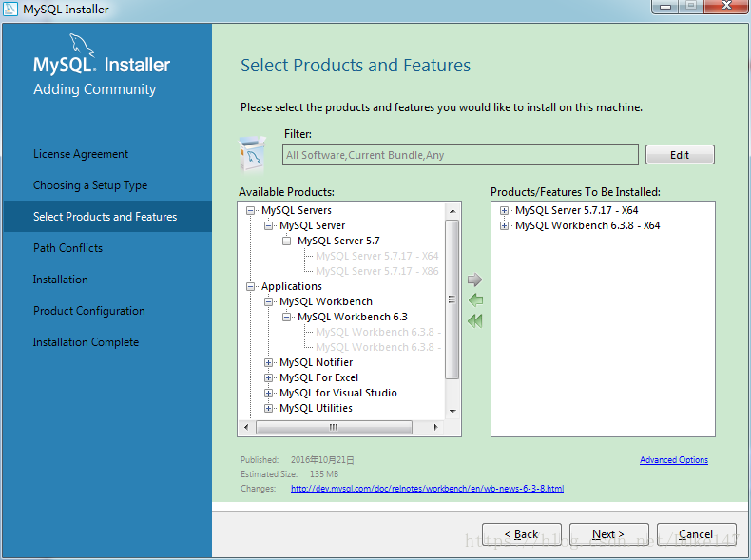Select MySQL Server 5.7.17 - X64 to-be-installed item
This screenshot has height=560, width=751.
(x=577, y=210)
